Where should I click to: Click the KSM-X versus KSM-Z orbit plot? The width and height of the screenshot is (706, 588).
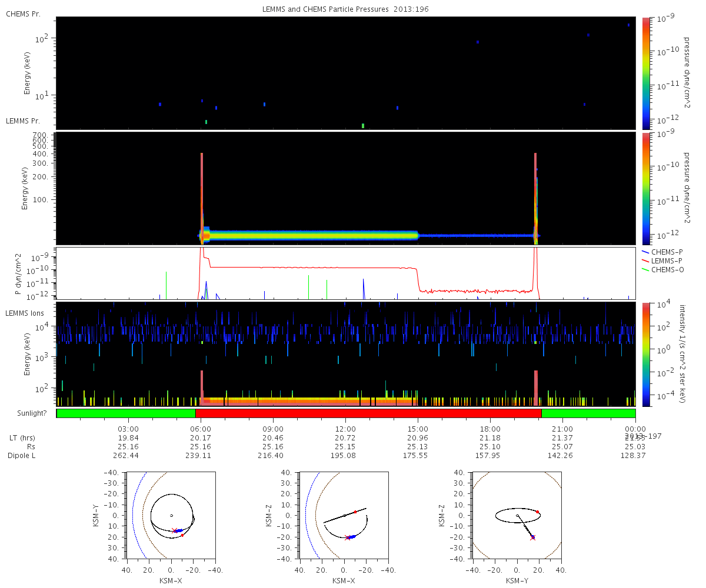344,514
